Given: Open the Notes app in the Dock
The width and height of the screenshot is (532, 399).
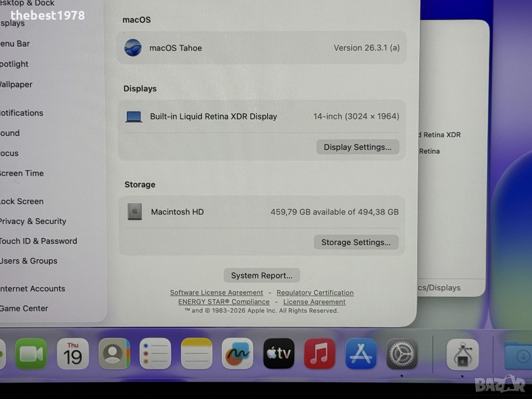Looking at the screenshot, I should (196, 354).
